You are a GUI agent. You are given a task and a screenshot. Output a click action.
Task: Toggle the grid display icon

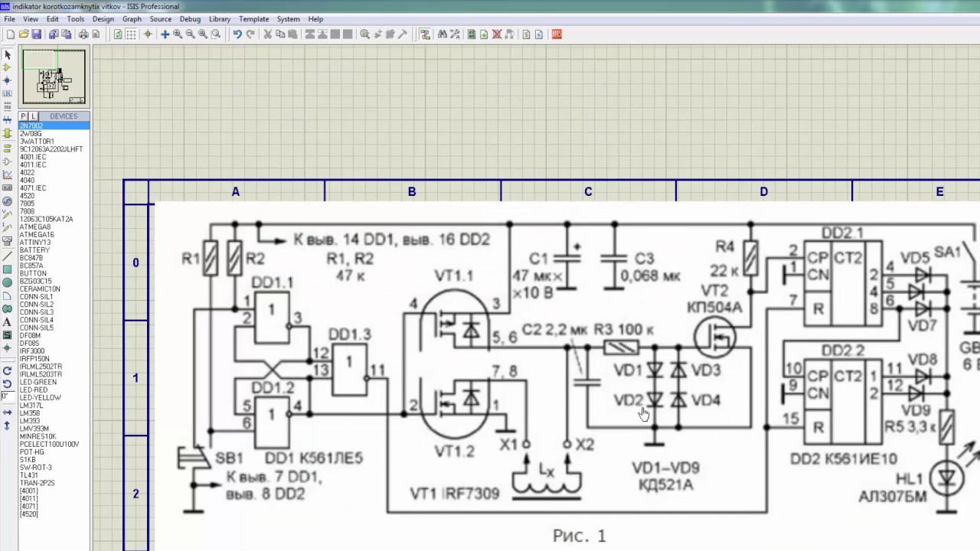click(x=131, y=34)
